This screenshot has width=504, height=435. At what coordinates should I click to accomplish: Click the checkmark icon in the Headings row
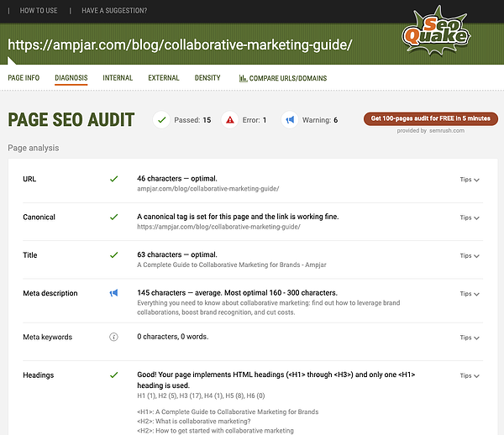tap(113, 375)
